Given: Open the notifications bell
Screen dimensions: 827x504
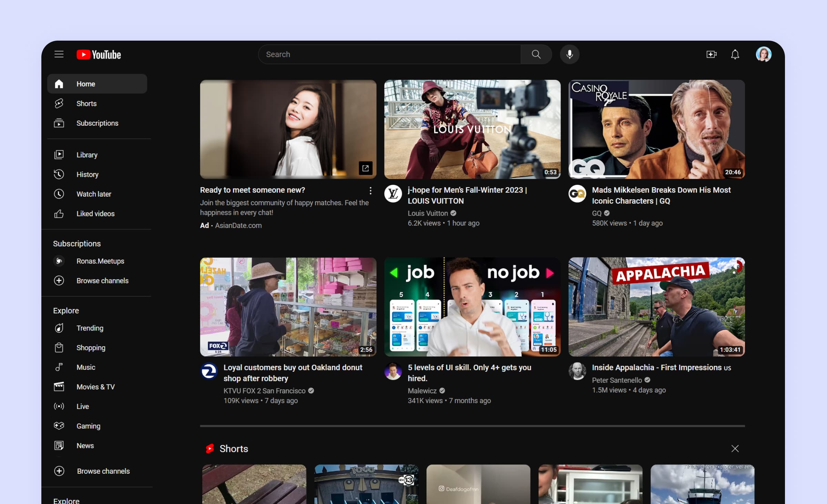Looking at the screenshot, I should tap(735, 54).
